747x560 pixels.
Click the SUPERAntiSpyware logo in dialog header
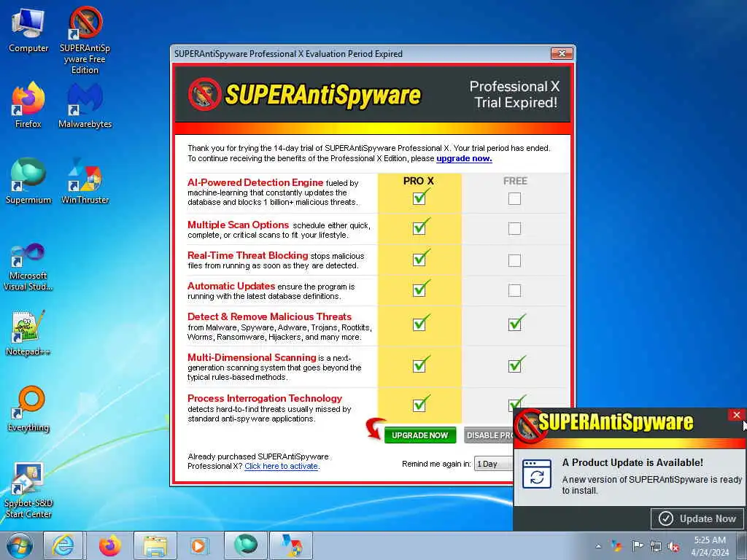(304, 94)
